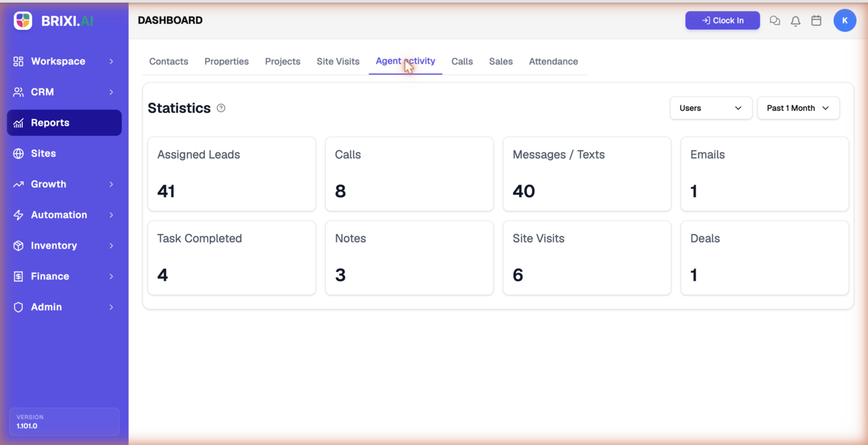The width and height of the screenshot is (868, 445).
Task: Expand the Automation menu chevron
Action: 112,215
